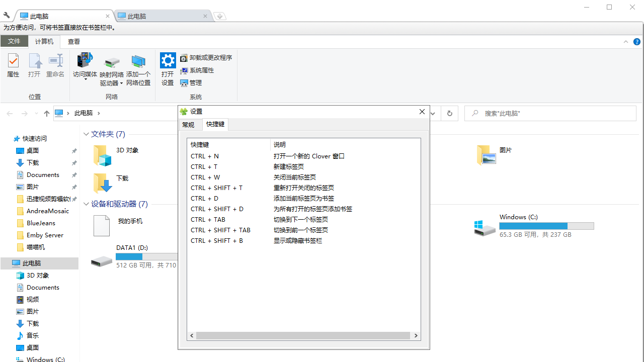This screenshot has height=362, width=644.
Task: Open the 查看 ribbon tab
Action: pos(73,41)
